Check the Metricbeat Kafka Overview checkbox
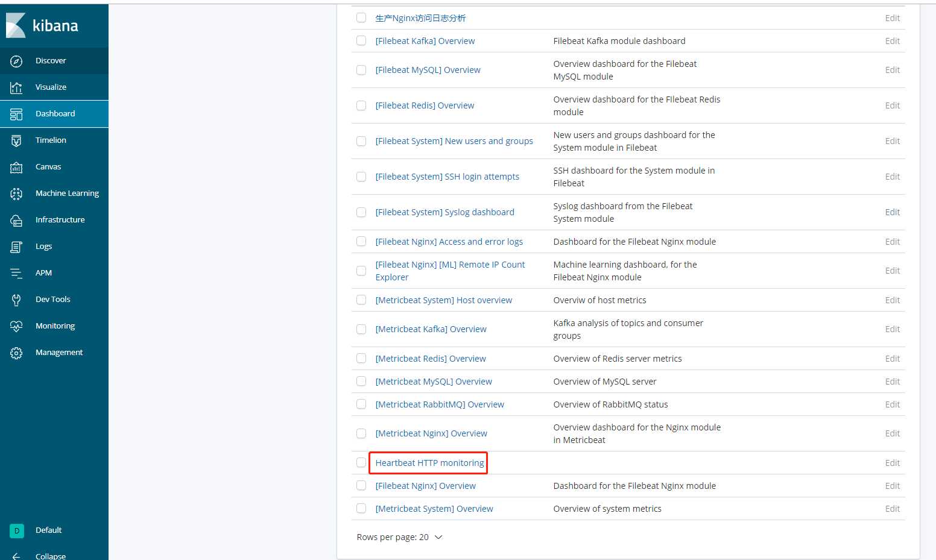The height and width of the screenshot is (560, 936). pyautogui.click(x=361, y=329)
